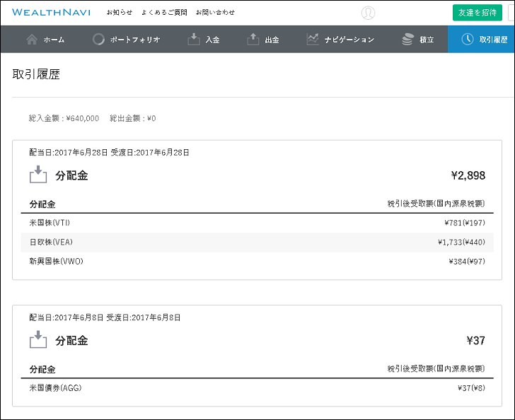515x420 pixels.
Task: Click the 総出金額 ¥0 text
Action: [133, 118]
